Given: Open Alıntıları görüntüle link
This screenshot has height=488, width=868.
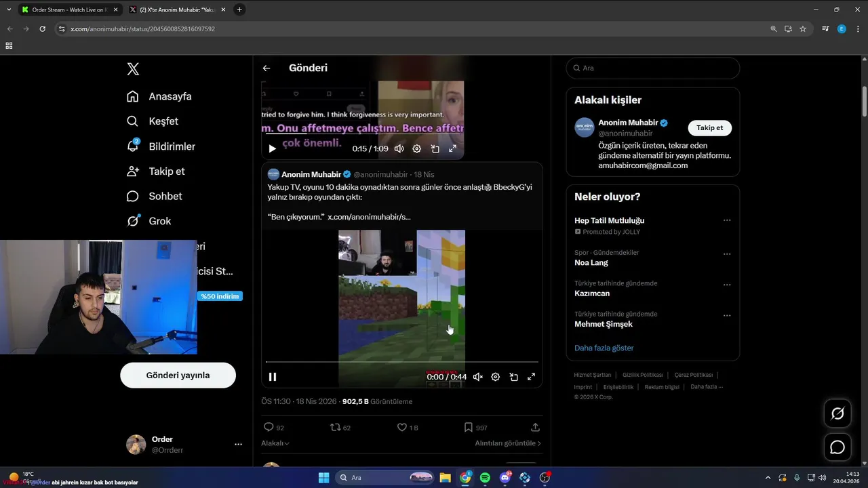Looking at the screenshot, I should pos(508,443).
